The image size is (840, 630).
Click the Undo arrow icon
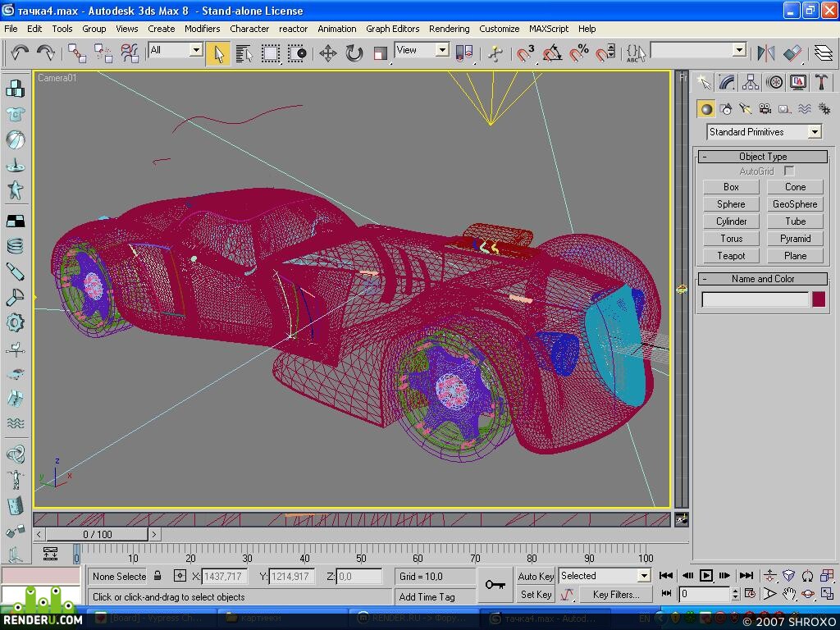tap(20, 53)
